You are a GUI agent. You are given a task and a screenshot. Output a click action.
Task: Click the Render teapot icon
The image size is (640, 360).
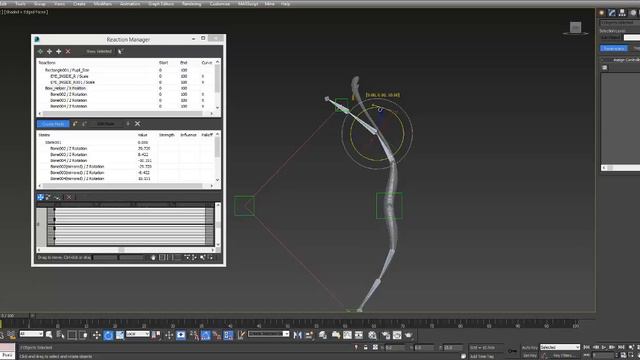point(409,335)
